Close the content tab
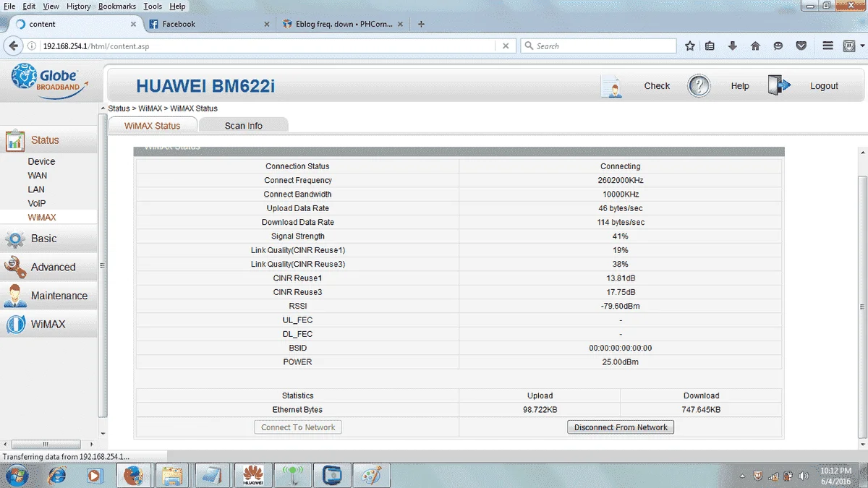The image size is (868, 488). 133,24
